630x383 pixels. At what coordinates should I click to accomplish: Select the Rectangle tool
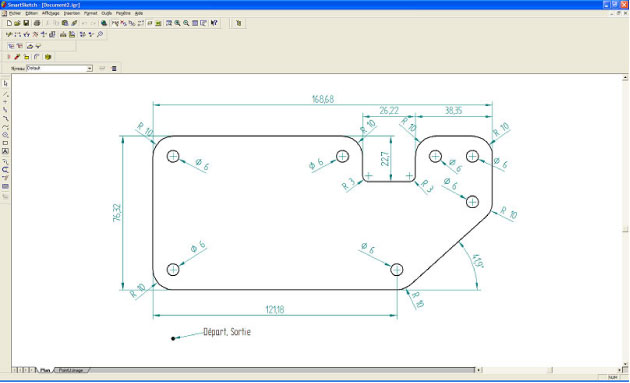(5, 143)
